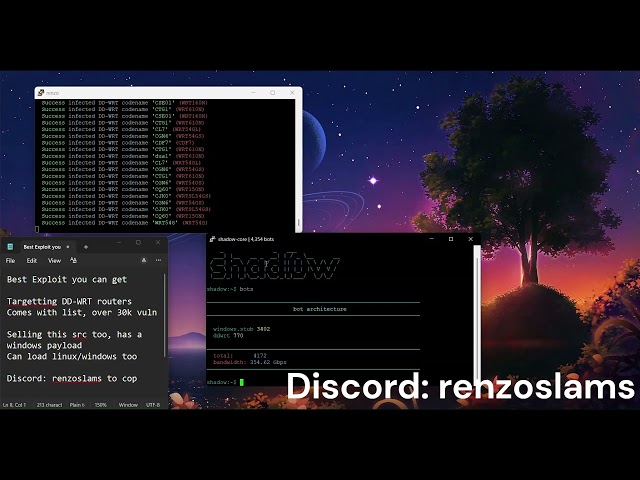The height and width of the screenshot is (480, 640).
Task: Open the Notepad more options ellipsis
Action: [x=158, y=260]
